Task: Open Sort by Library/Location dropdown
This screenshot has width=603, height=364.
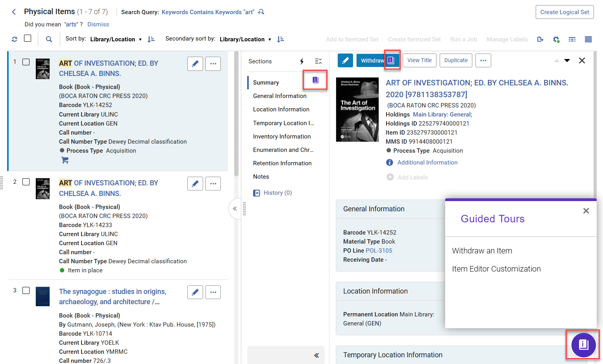Action: 116,39
